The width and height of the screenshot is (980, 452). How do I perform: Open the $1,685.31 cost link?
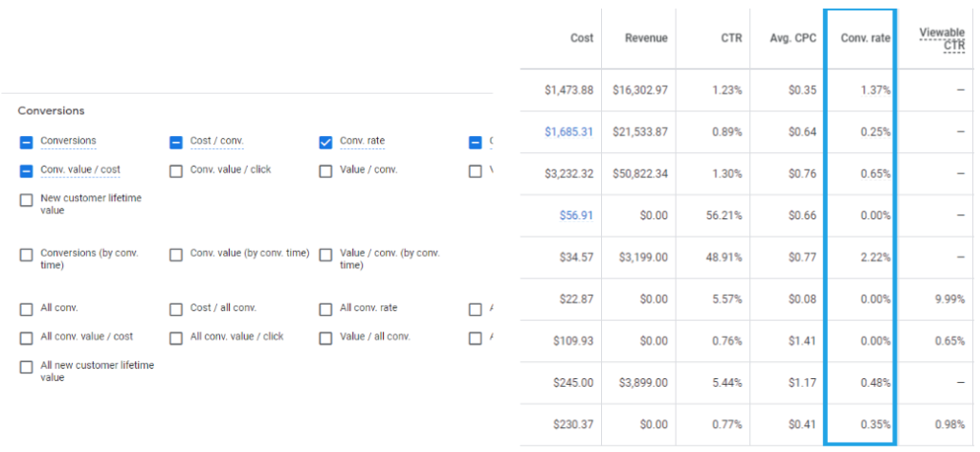click(x=568, y=132)
